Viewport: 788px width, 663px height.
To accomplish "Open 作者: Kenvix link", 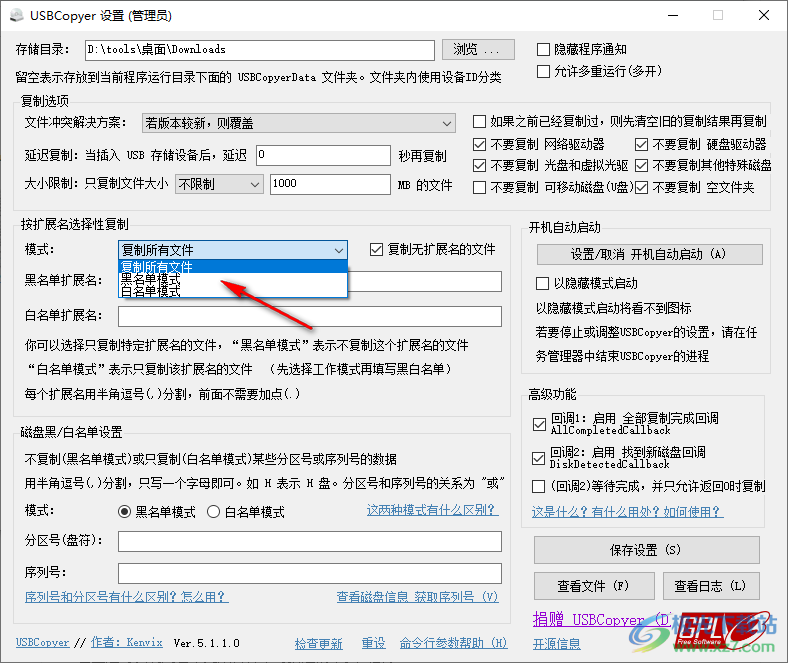I will point(127,642).
